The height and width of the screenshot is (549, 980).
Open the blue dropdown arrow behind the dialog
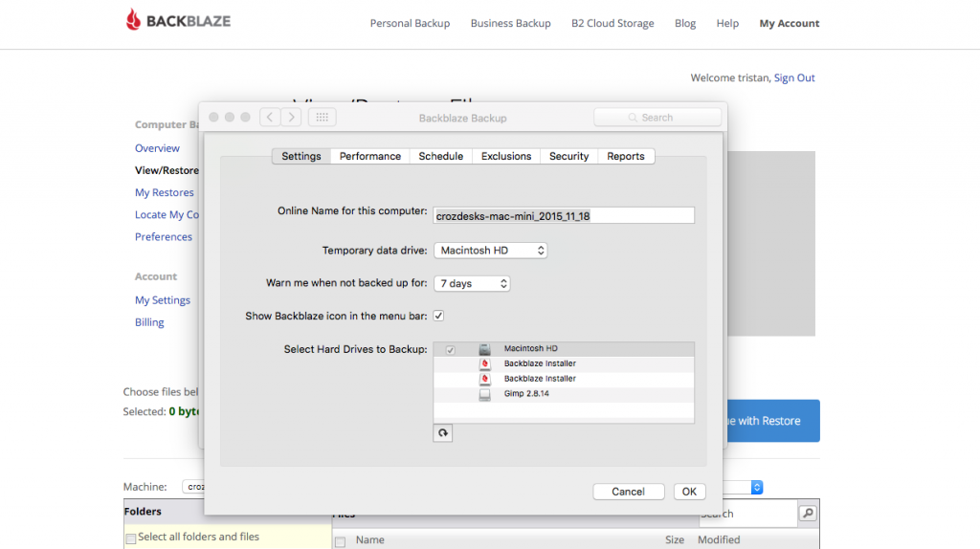[757, 487]
